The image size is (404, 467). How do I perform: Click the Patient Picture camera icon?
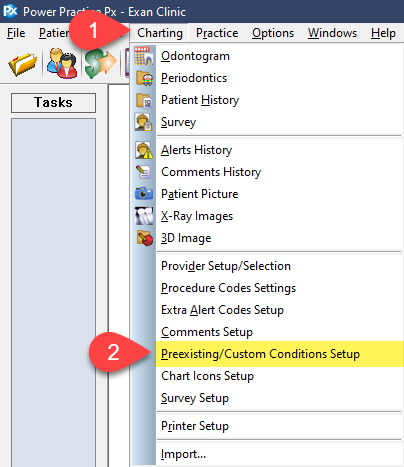pyautogui.click(x=144, y=193)
